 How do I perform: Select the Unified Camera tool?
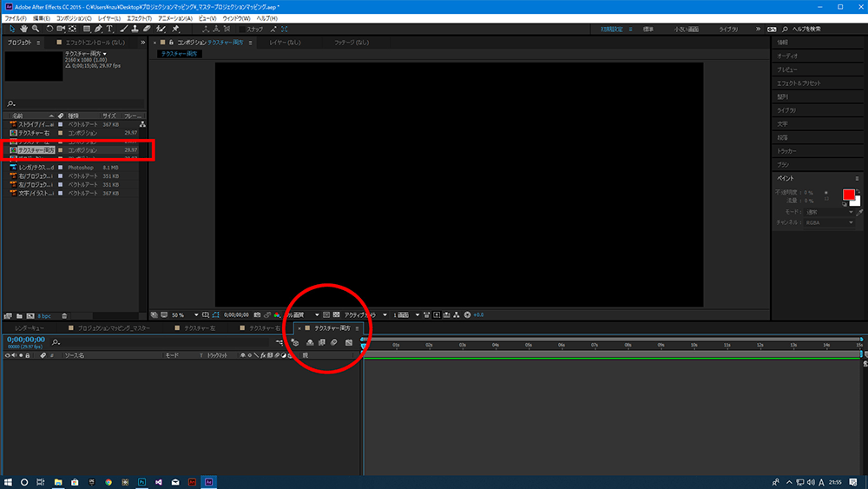click(61, 29)
